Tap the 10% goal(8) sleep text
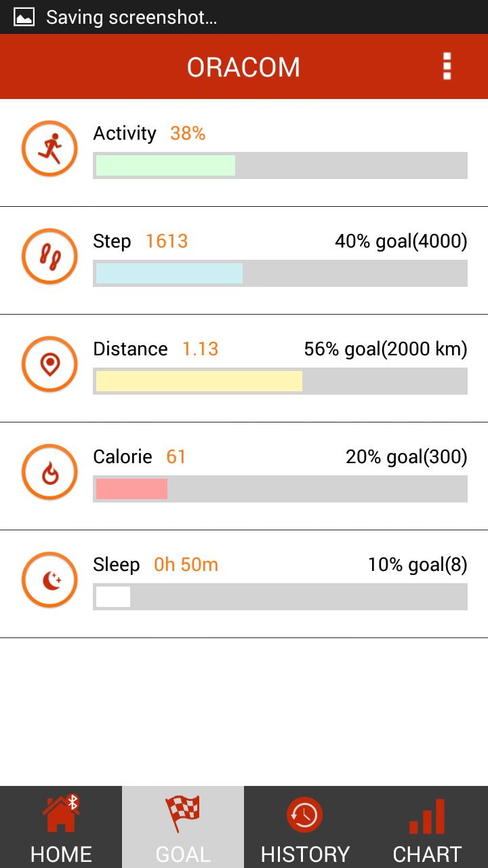This screenshot has height=868, width=488. coord(417,565)
